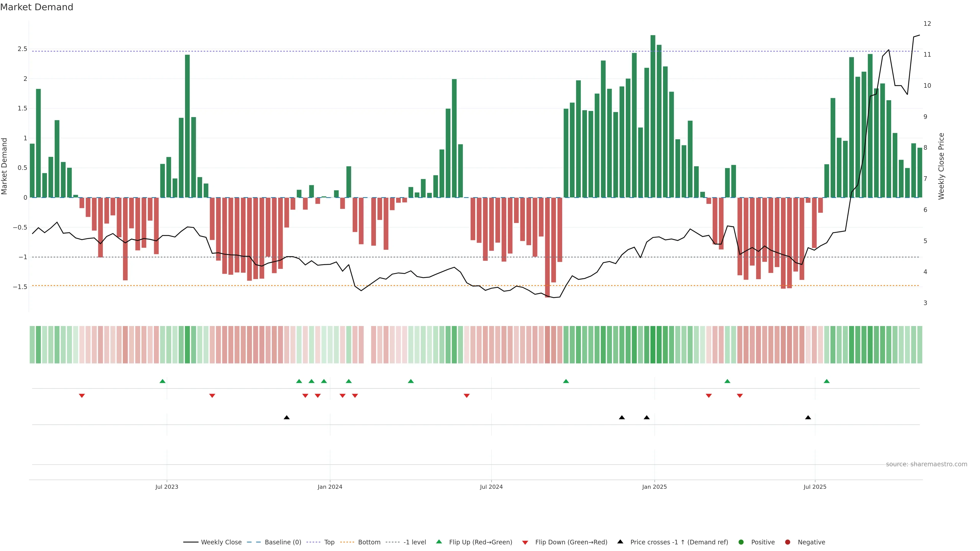Image resolution: width=980 pixels, height=551 pixels.
Task: Hide the Bottom orange line via legend
Action: coord(369,542)
